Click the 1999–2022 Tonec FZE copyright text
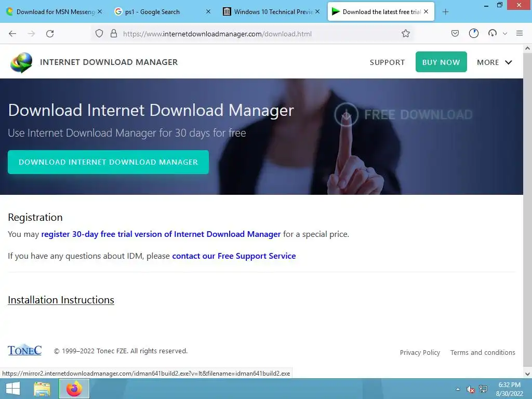This screenshot has height=399, width=532. 121,351
